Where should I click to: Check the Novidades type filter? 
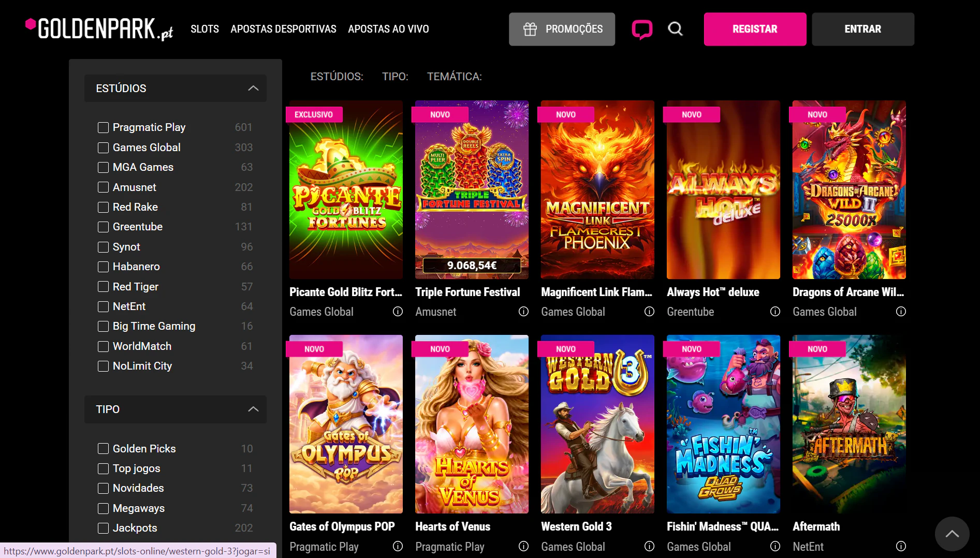tap(103, 488)
